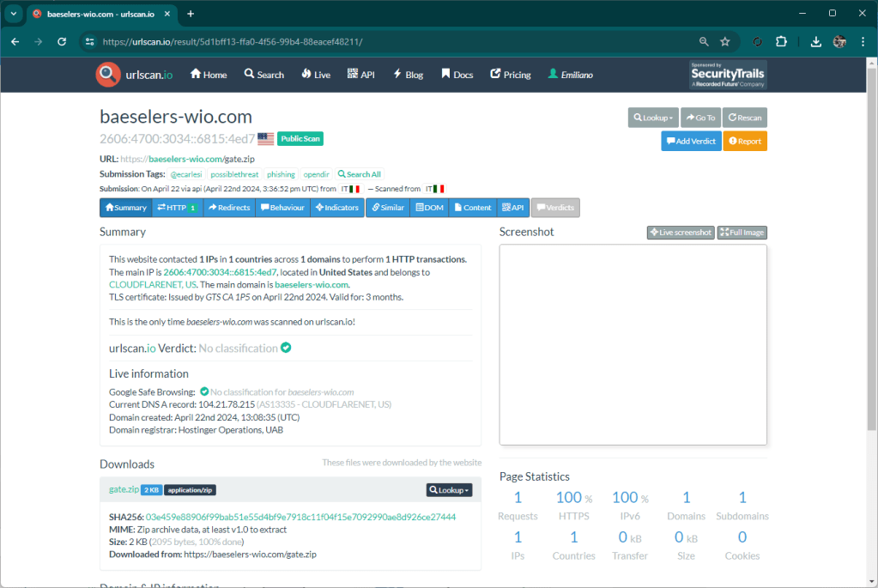The width and height of the screenshot is (878, 588).
Task: Select the Indicators tab
Action: click(336, 208)
